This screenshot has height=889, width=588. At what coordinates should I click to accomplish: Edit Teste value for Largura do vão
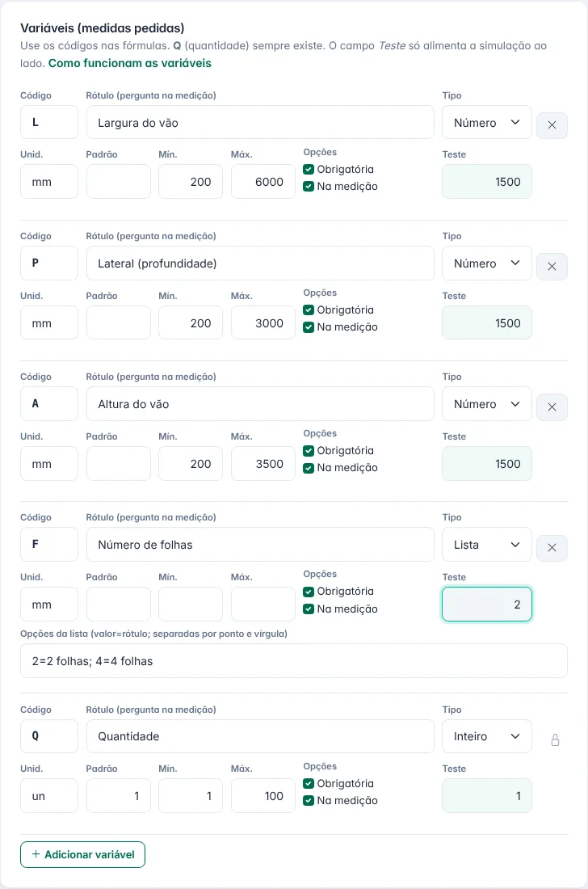[486, 181]
